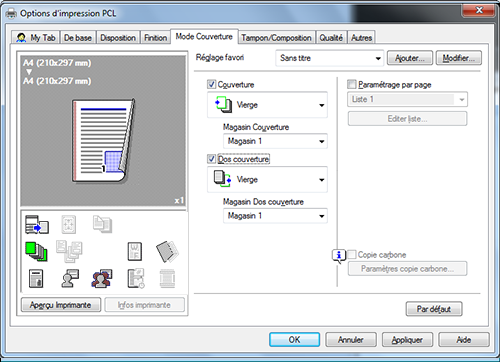Click the greyed page with four arrows icon

(x=69, y=224)
